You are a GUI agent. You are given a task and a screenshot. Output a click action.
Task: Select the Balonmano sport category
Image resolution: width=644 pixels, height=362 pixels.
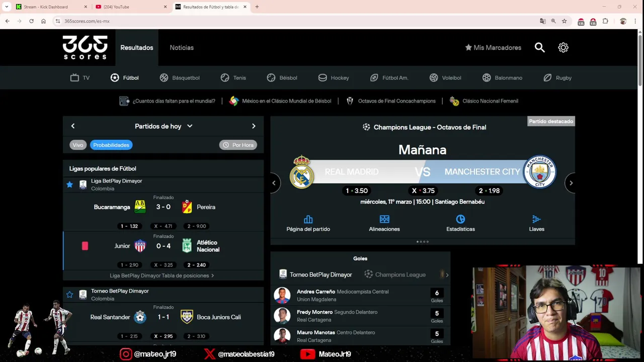pyautogui.click(x=502, y=78)
